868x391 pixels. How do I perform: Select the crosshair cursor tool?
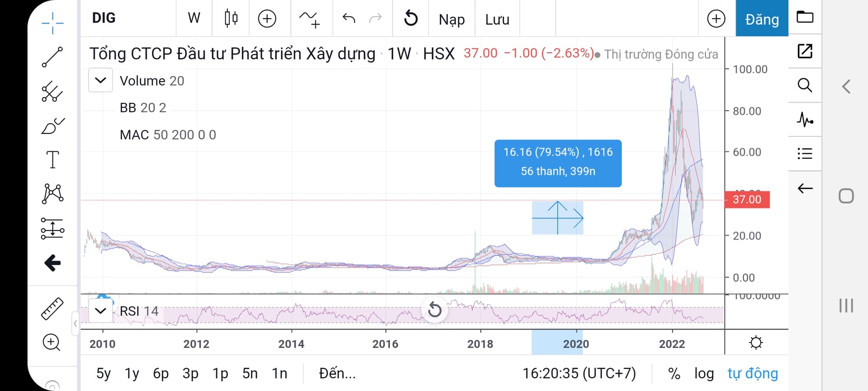pos(52,23)
